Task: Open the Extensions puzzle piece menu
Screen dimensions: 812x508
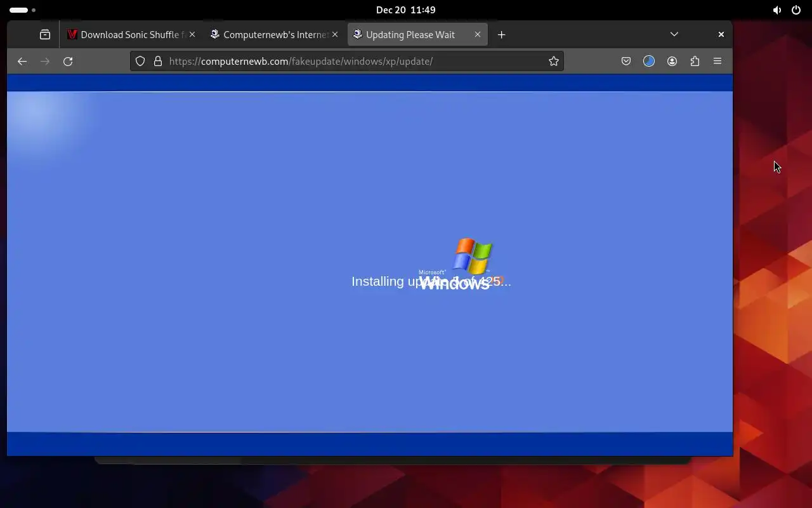Action: tap(695, 61)
